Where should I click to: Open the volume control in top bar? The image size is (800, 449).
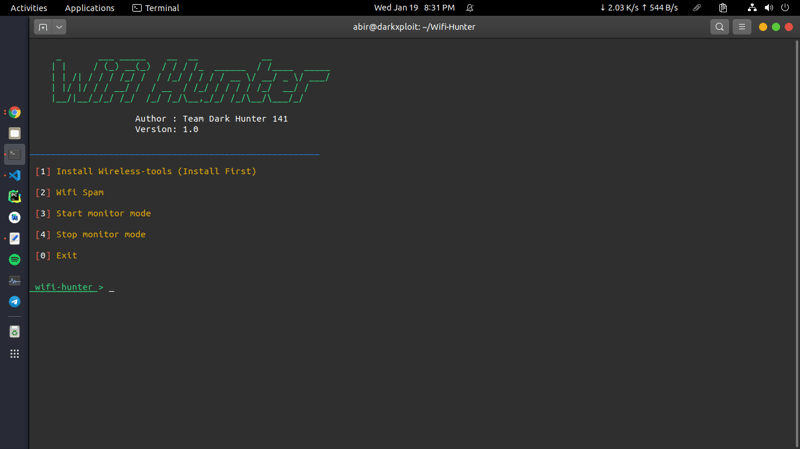(768, 8)
